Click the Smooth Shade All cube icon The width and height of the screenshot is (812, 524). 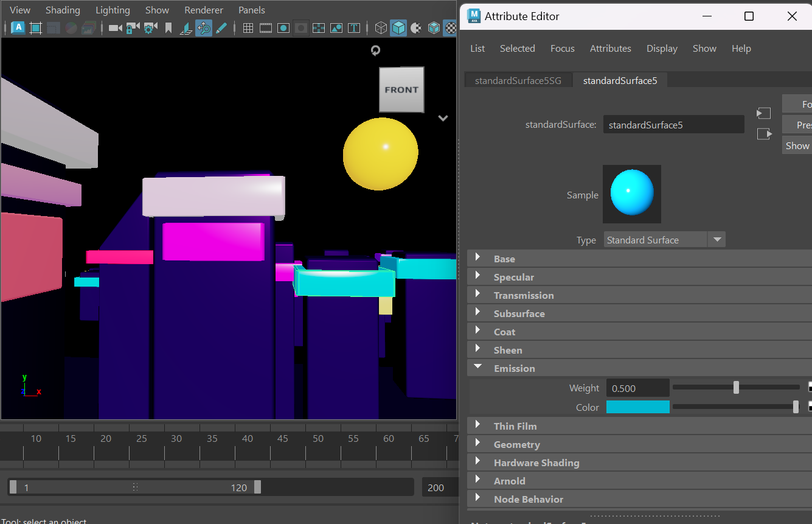pos(398,27)
